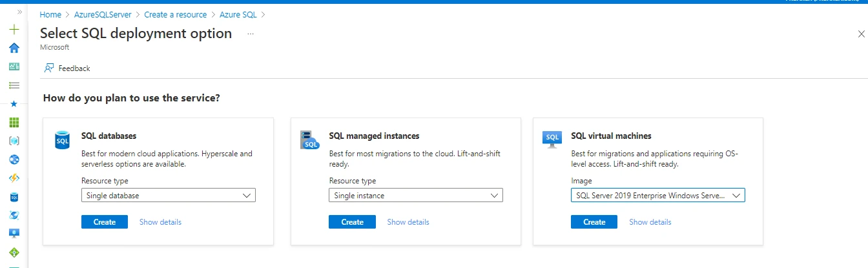Open Virtual machines monitor icon in the sidebar
The width and height of the screenshot is (868, 268).
click(x=14, y=234)
